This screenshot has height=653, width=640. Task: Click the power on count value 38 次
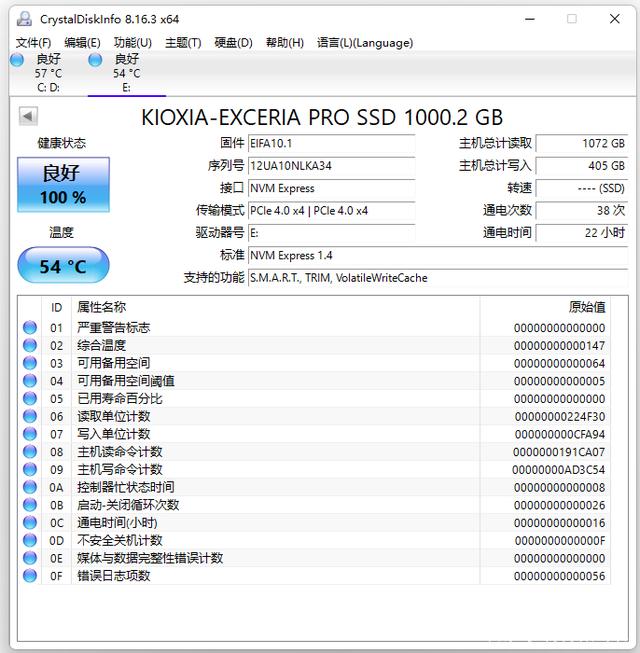(582, 211)
